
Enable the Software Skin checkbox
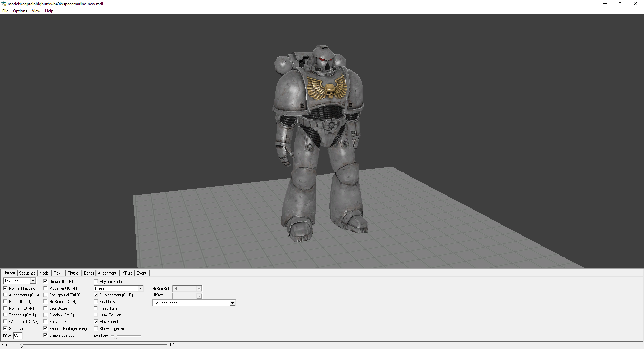click(x=45, y=322)
